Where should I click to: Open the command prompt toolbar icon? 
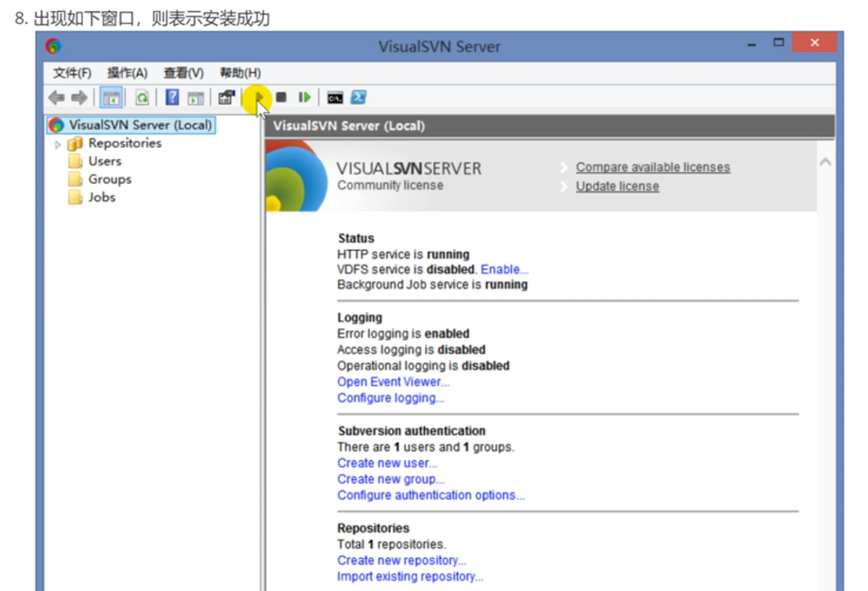coord(335,98)
